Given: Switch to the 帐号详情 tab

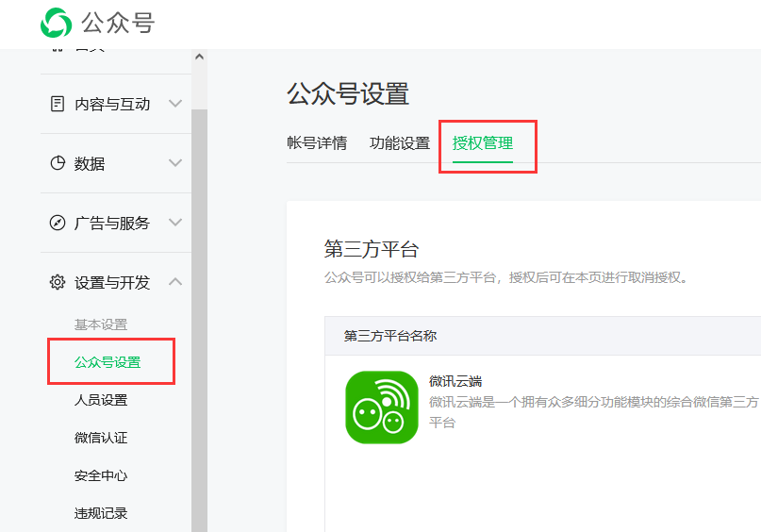Looking at the screenshot, I should [317, 143].
